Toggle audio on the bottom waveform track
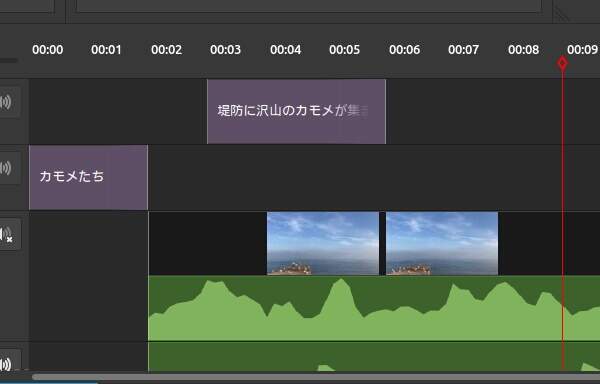Image resolution: width=600 pixels, height=384 pixels. [7, 363]
